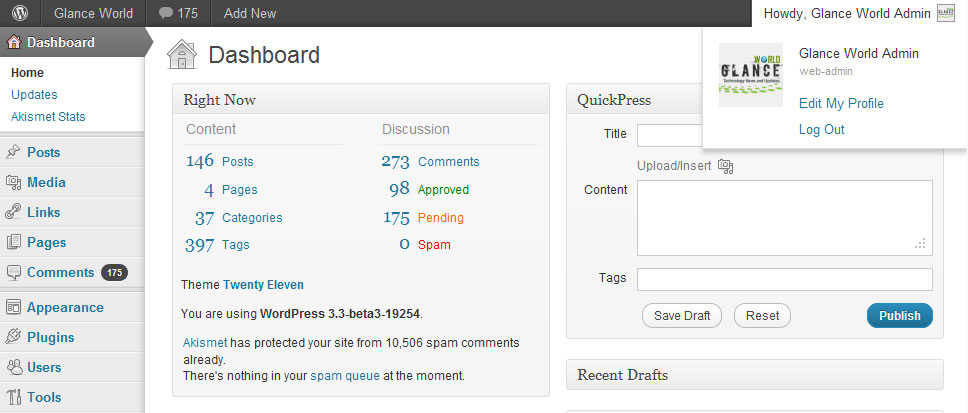Open the Tools menu

(44, 398)
